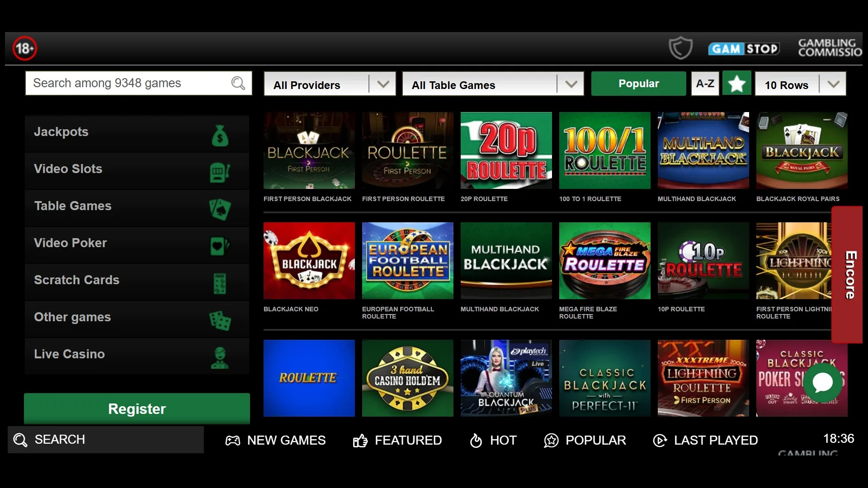The width and height of the screenshot is (868, 488).
Task: Click the Last Played play icon
Action: (x=660, y=441)
